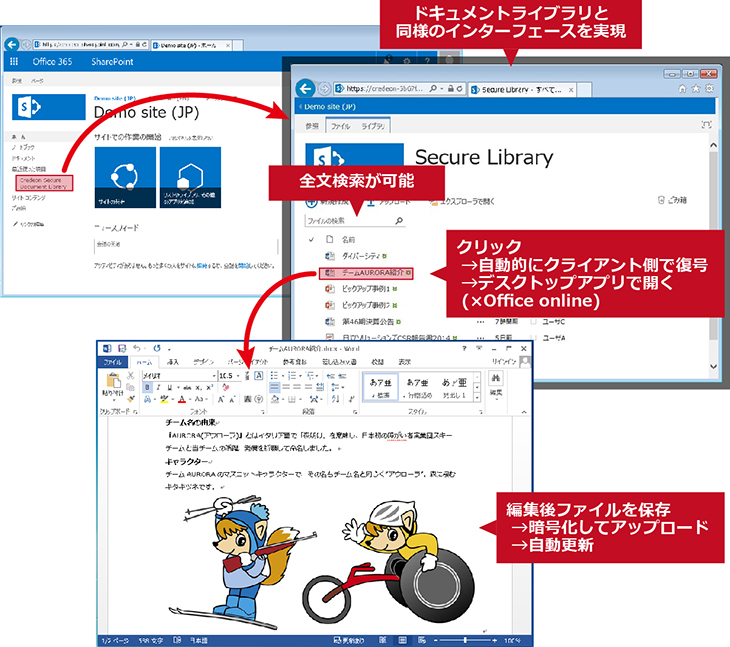Apply Bold formatting in Word
Image resolution: width=730 pixels, height=647 pixels.
[147, 387]
